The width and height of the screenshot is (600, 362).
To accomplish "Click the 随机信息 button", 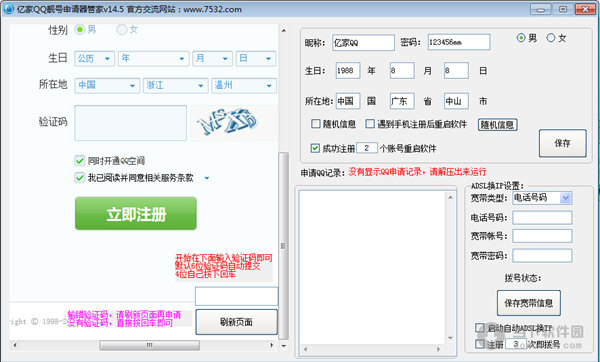I will click(497, 125).
